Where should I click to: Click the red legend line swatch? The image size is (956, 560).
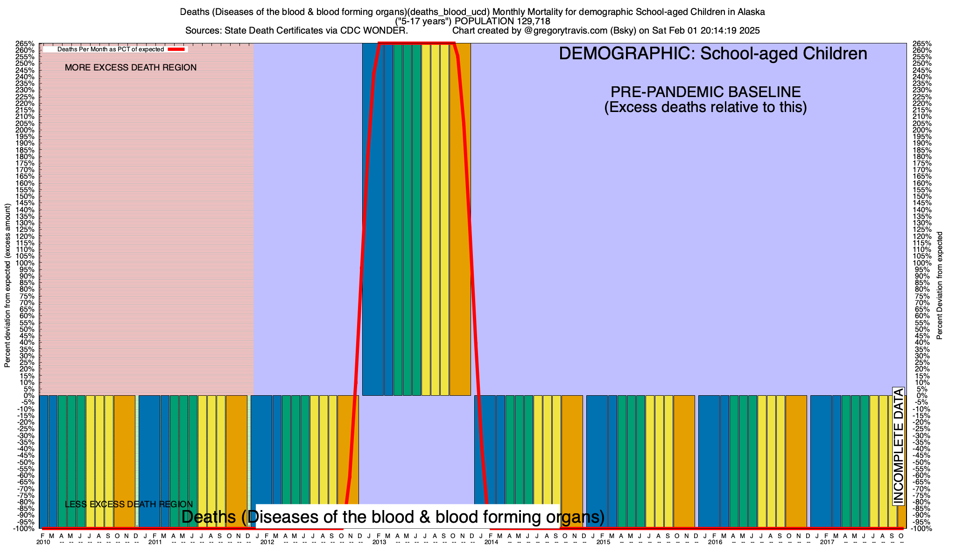[x=177, y=49]
